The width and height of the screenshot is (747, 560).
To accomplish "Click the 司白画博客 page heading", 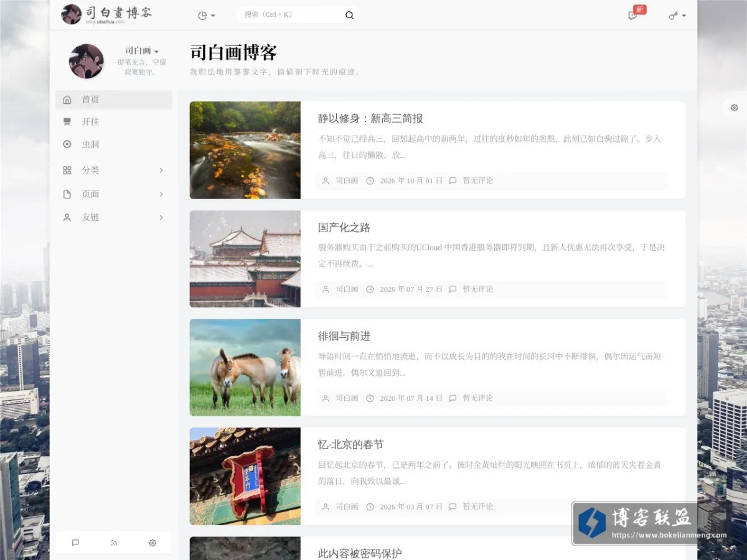I will [x=233, y=52].
